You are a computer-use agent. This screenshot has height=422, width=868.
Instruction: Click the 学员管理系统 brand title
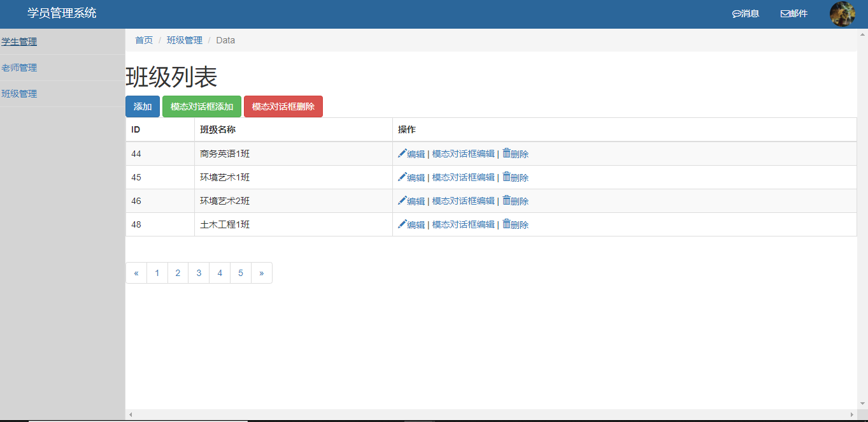(62, 13)
